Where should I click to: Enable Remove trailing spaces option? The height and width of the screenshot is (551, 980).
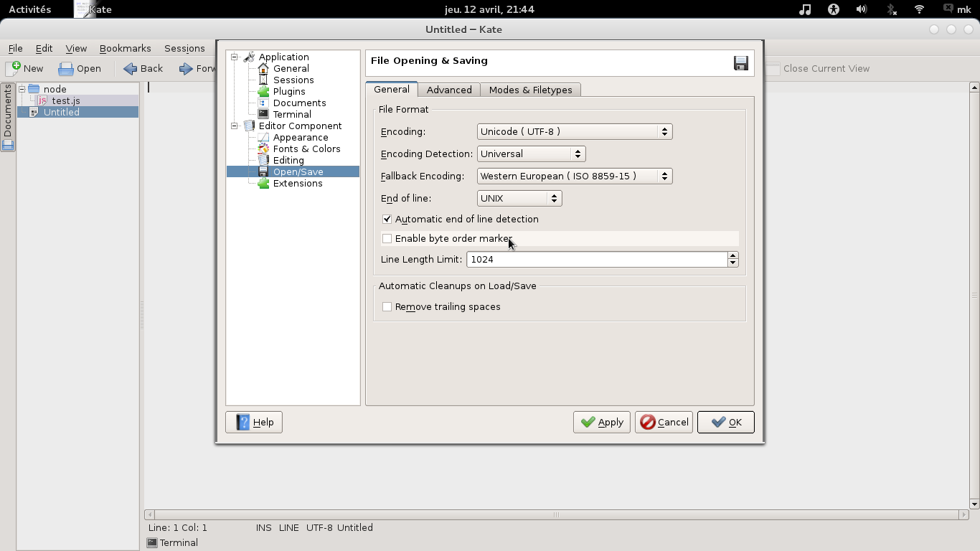coord(387,306)
